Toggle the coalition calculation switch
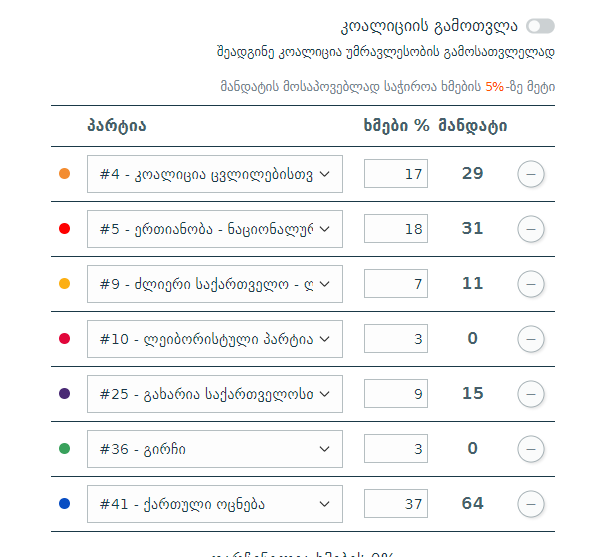The image size is (610, 557). 540,26
